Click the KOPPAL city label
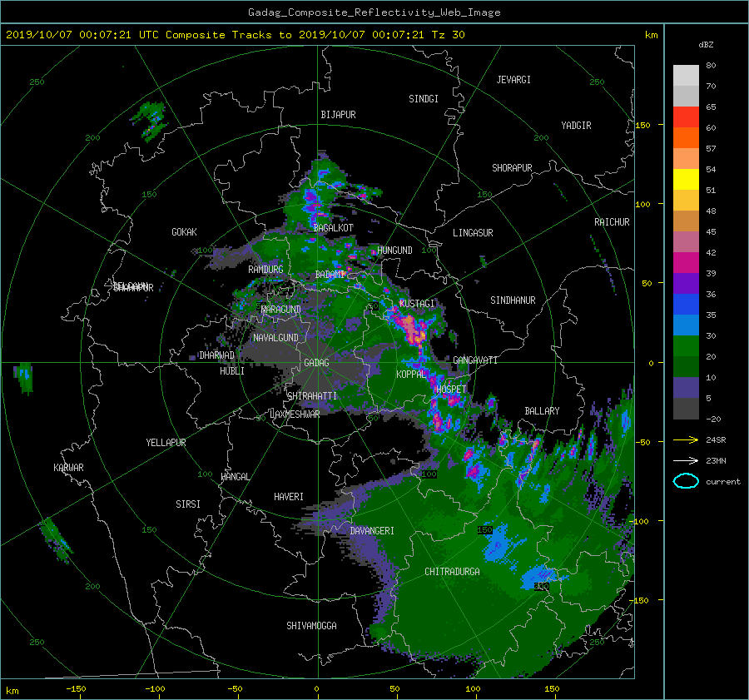Viewport: 749px width, 700px height. click(411, 374)
